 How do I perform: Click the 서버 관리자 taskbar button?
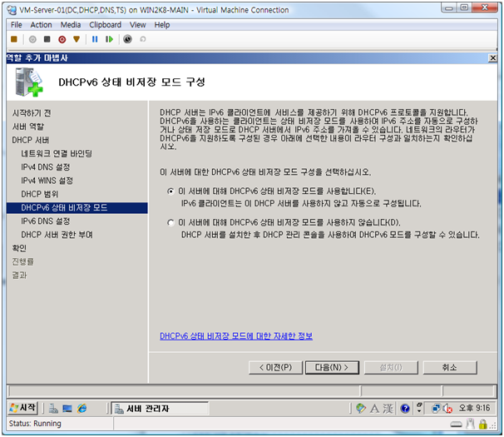pyautogui.click(x=160, y=409)
